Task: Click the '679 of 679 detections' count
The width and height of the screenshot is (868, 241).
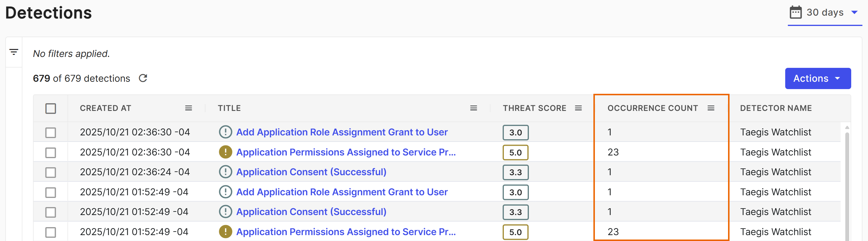Action: coord(81,78)
